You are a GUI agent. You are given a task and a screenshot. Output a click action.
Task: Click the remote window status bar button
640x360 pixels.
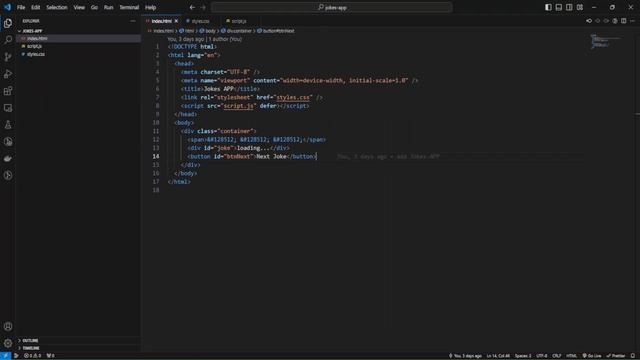click(x=5, y=356)
